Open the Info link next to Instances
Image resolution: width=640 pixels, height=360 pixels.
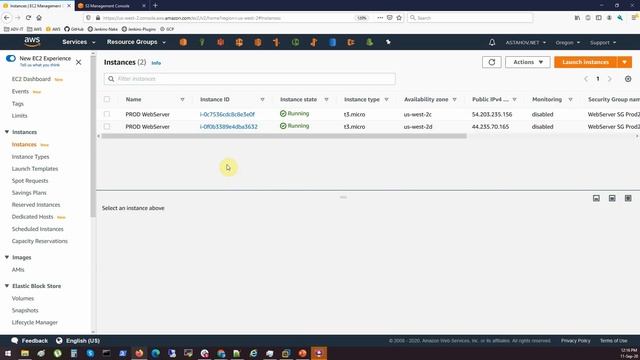pos(156,63)
